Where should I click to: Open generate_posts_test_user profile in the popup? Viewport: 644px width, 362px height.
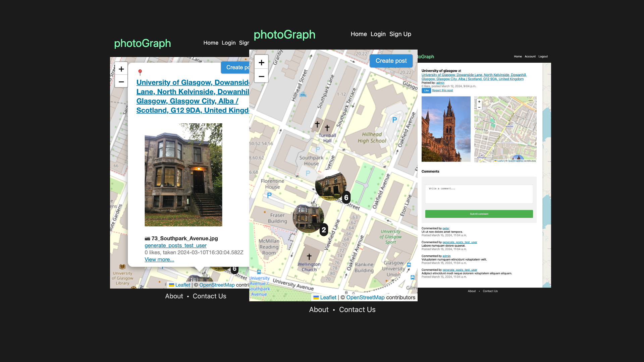coord(175,245)
